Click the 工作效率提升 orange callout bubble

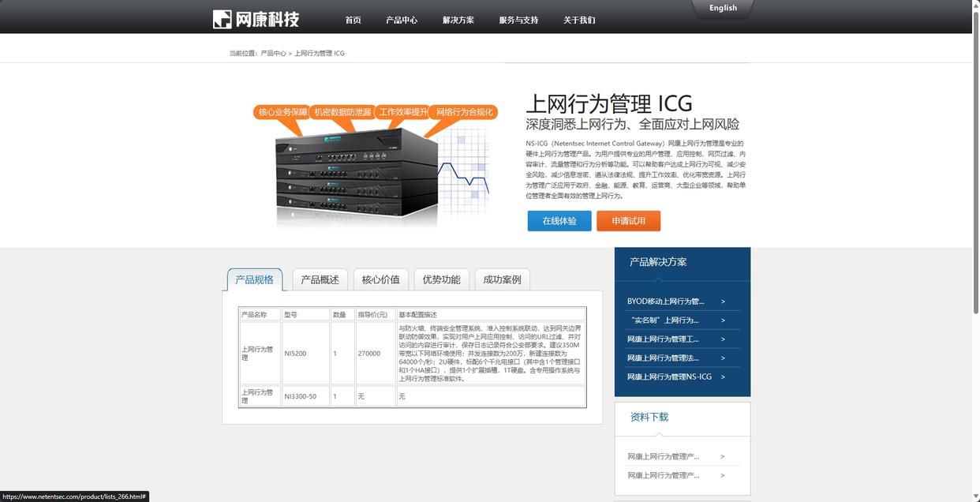tap(402, 112)
